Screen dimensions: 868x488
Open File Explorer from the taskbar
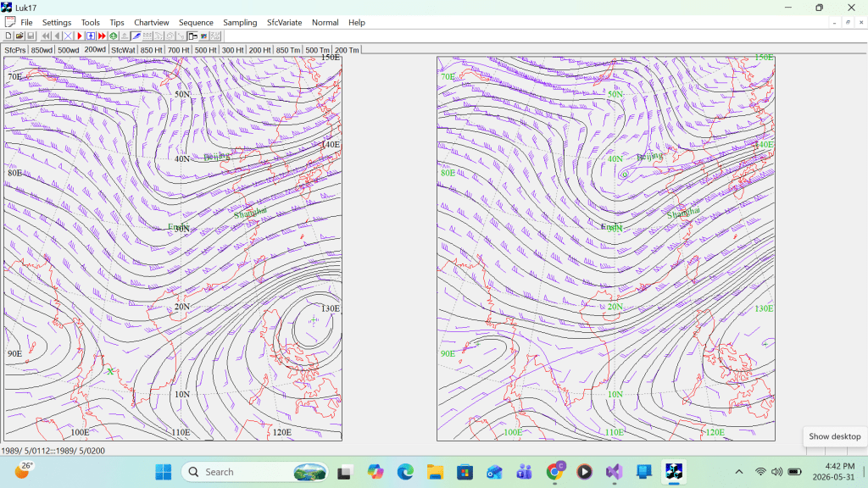[435, 472]
